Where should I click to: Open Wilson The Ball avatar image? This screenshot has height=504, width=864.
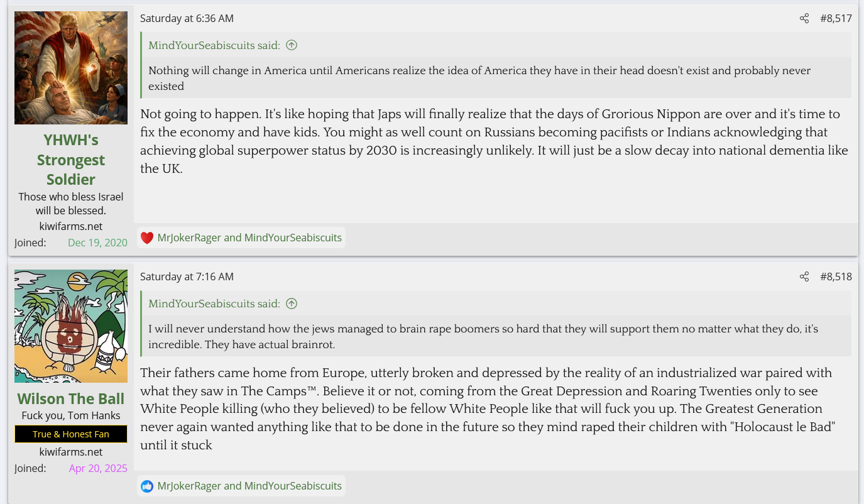click(x=71, y=326)
